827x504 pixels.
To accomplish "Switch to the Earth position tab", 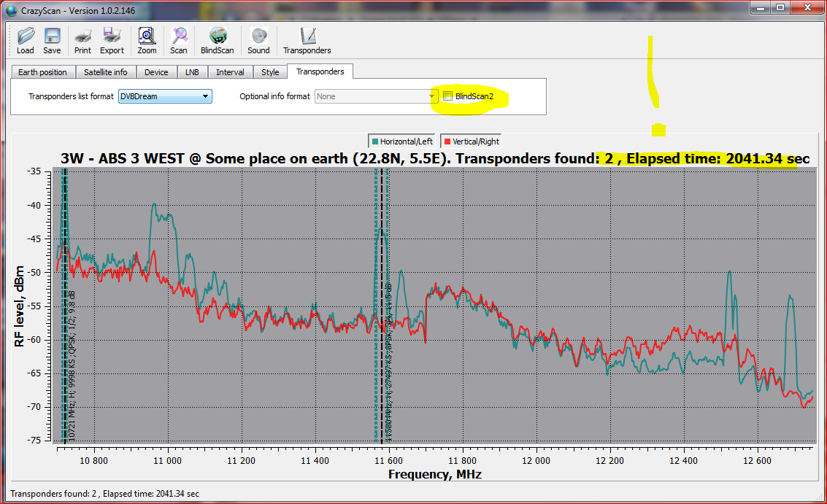I will (x=42, y=72).
